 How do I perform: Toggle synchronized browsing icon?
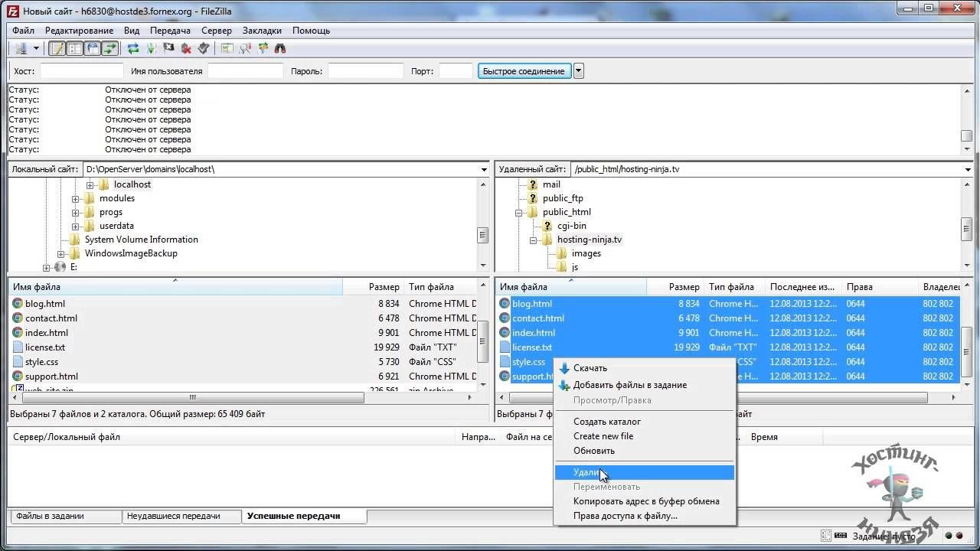[263, 48]
